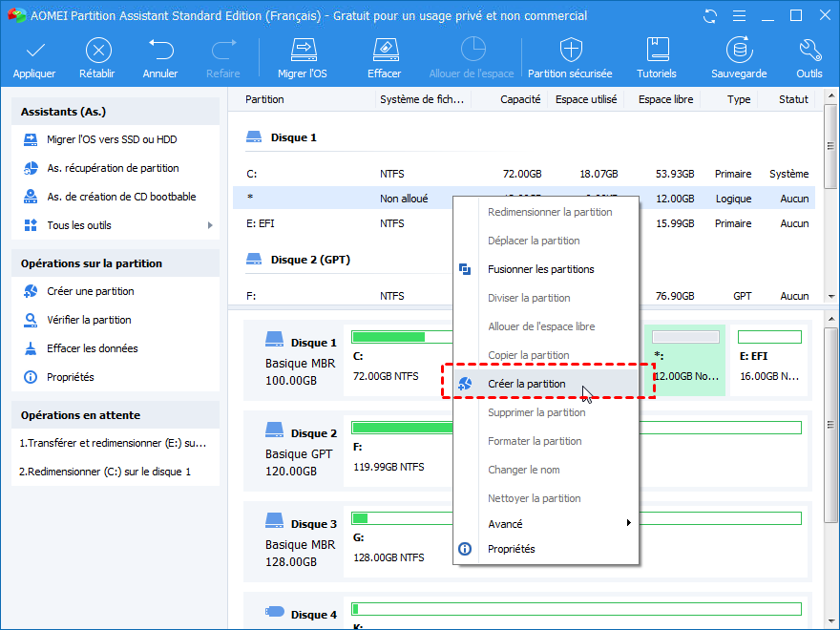Open the hamburger menu in title bar
840x630 pixels.
[739, 16]
